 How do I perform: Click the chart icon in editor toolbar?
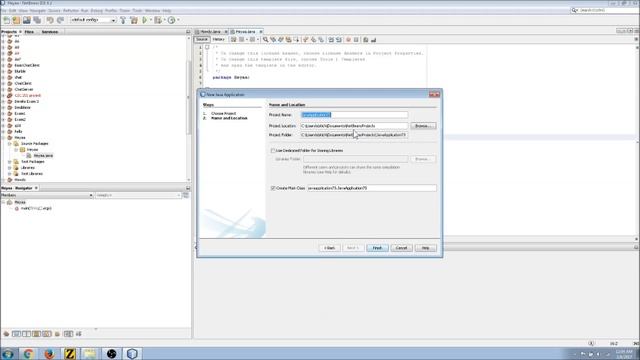pos(373,40)
